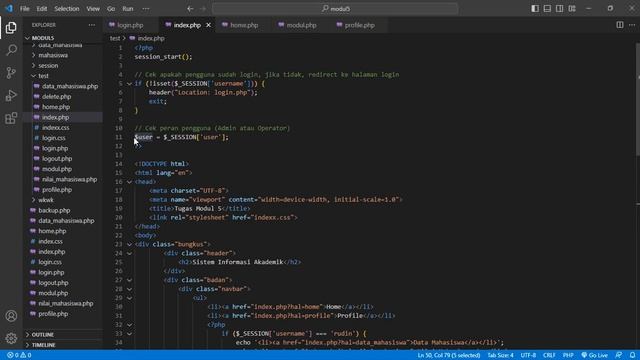Collapse the test folder
This screenshot has width=640, height=360.
[43, 76]
